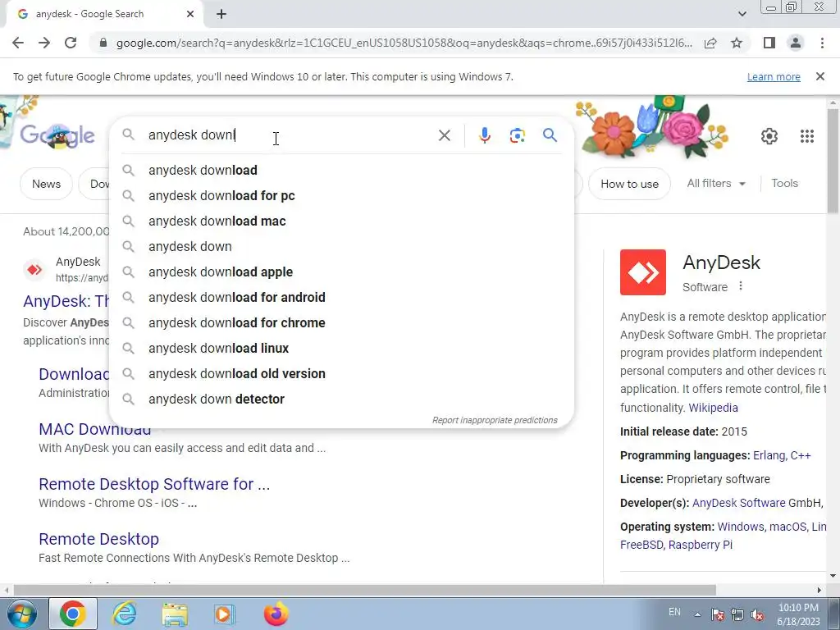Screen dimensions: 840x630
Task: Launch Firefox from the taskbar
Action: pos(276,614)
